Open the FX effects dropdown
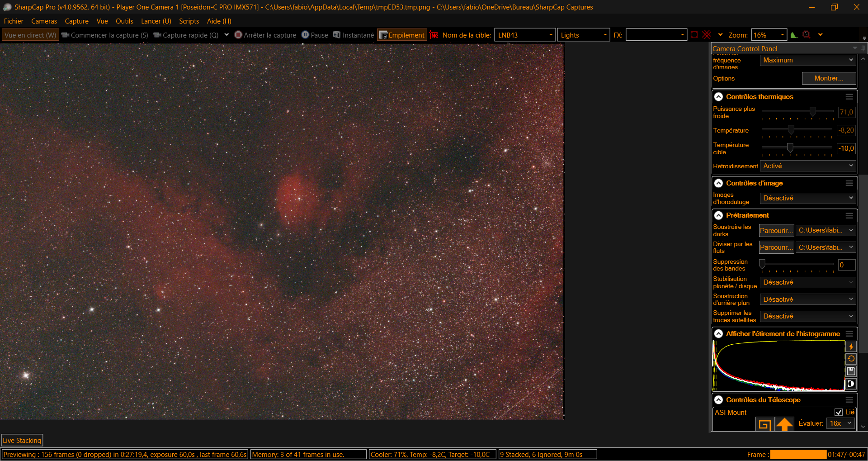Image resolution: width=868 pixels, height=461 pixels. [x=656, y=35]
